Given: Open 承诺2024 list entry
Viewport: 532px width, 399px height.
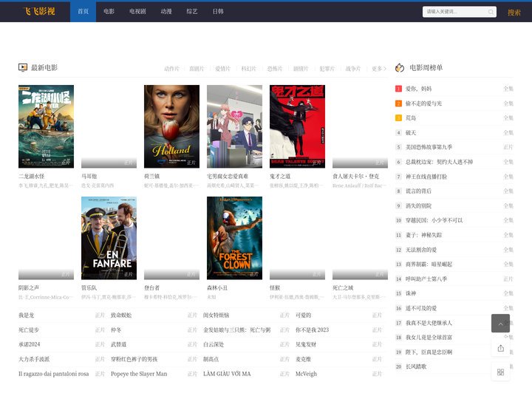Looking at the screenshot, I should tap(29, 344).
